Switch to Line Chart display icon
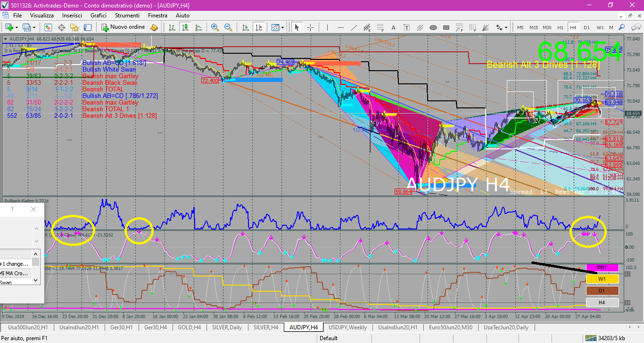Screen dimensions: 644x343 198,27
